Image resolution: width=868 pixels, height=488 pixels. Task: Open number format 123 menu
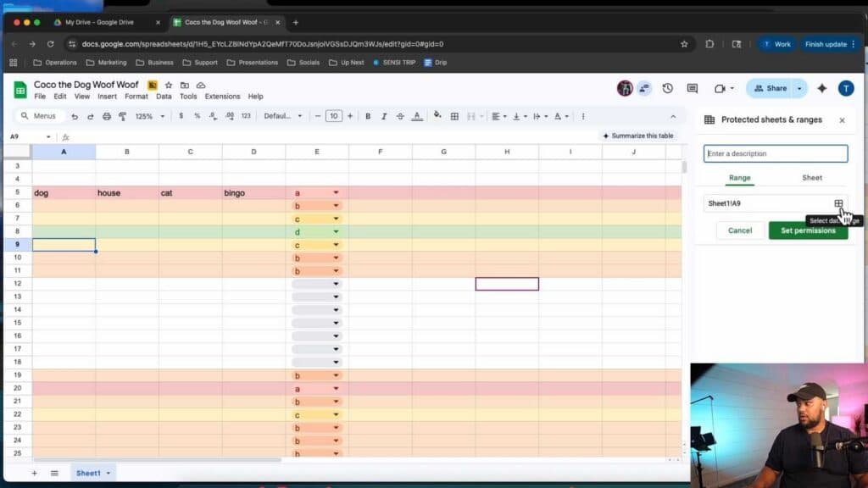point(246,116)
